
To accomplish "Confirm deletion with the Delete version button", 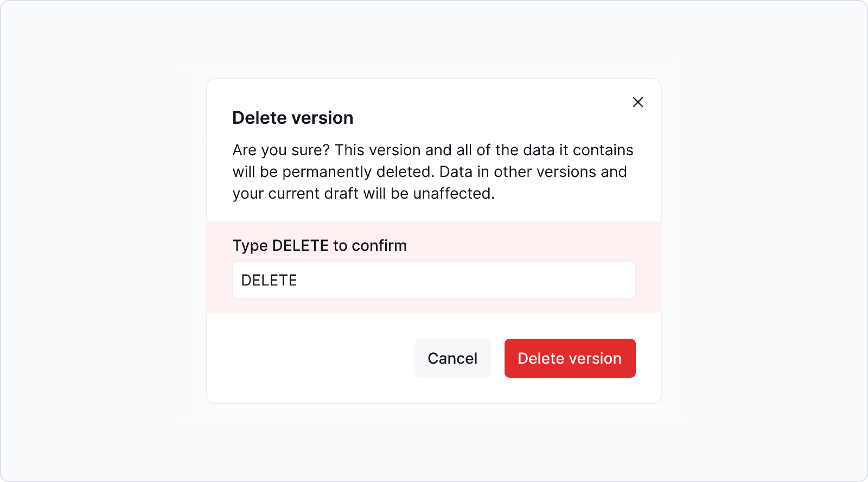I will [570, 358].
